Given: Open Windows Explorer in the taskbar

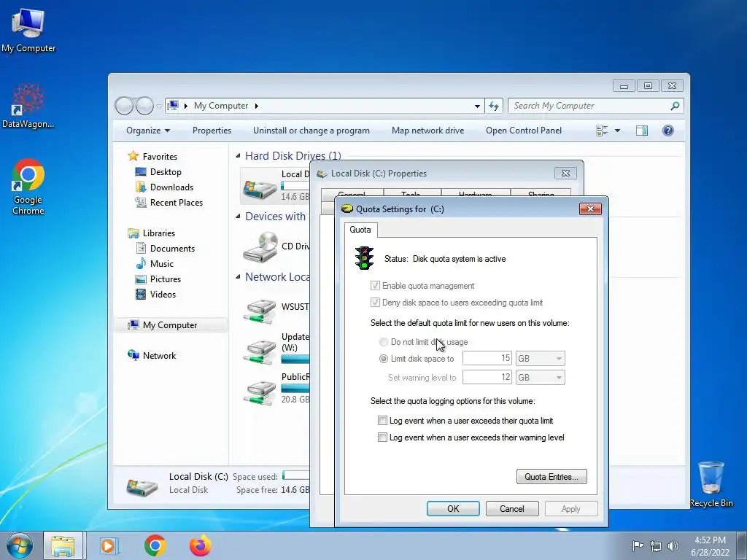Looking at the screenshot, I should tap(63, 545).
